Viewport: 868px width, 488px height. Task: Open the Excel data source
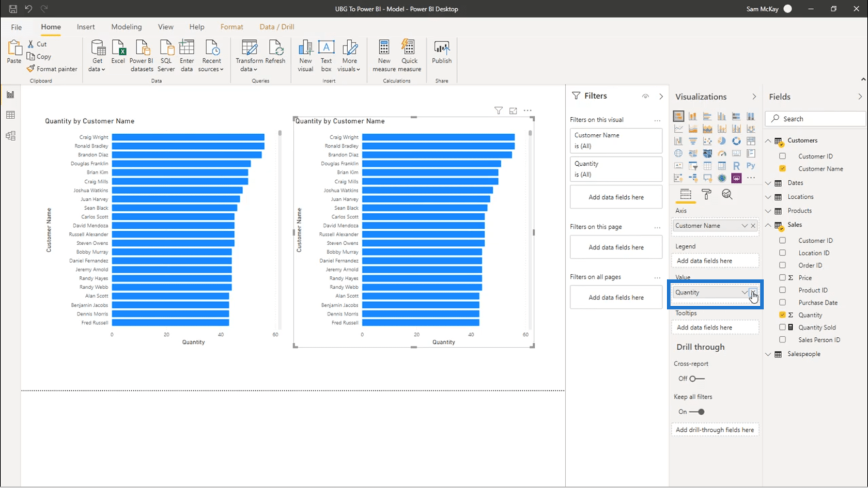pos(118,52)
